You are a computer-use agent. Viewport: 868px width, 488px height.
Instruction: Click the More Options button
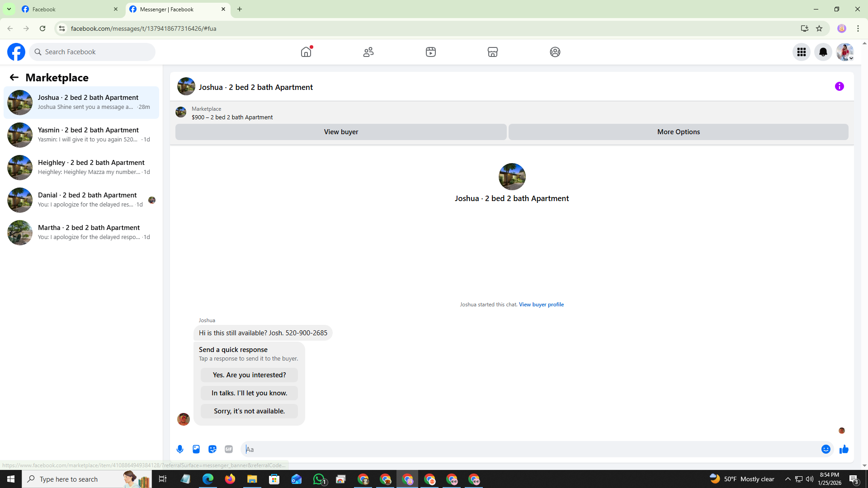pyautogui.click(x=679, y=132)
